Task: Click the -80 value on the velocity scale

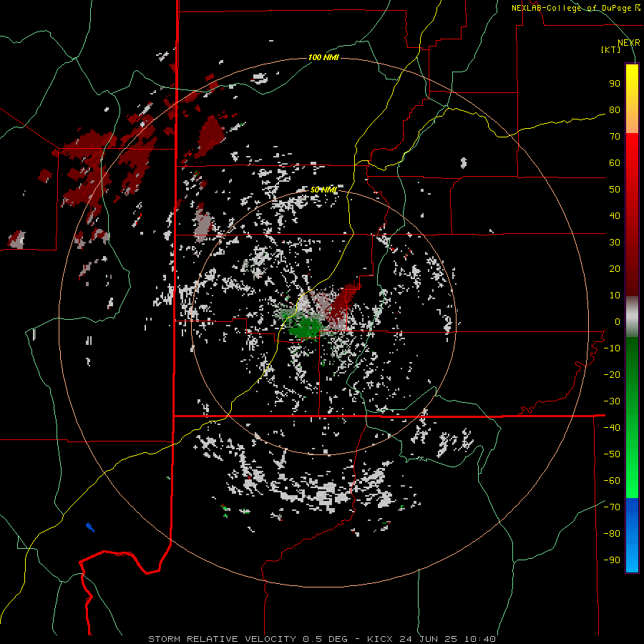Action: [x=612, y=534]
